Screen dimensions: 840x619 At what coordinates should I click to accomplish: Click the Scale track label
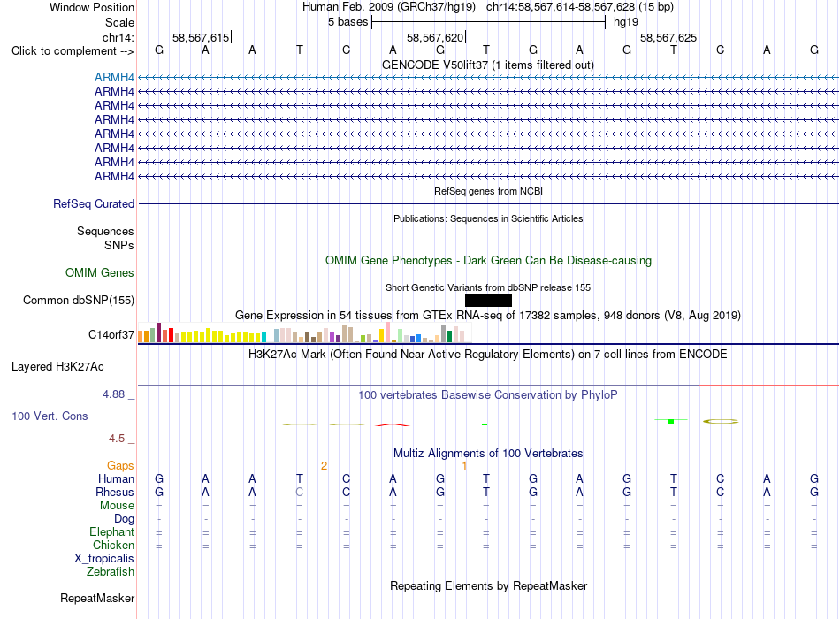click(x=119, y=22)
